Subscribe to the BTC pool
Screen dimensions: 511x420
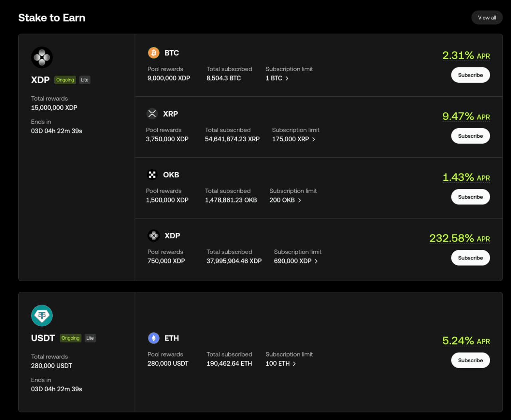(x=470, y=75)
